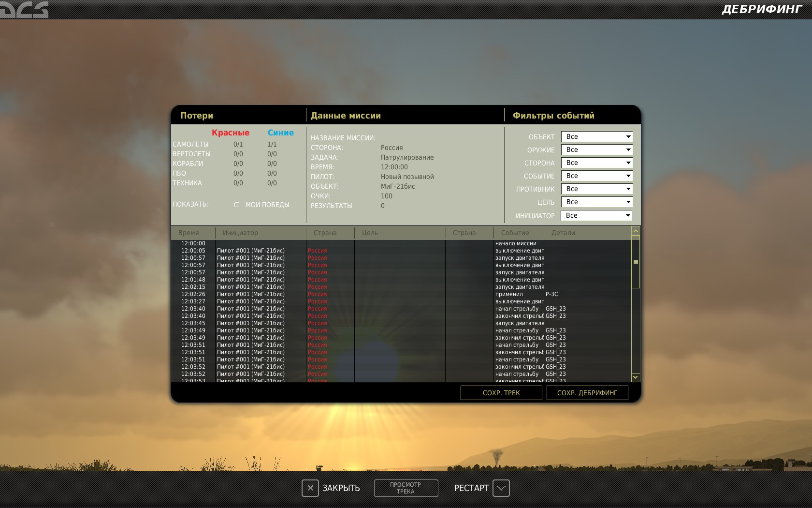This screenshot has height=508, width=812.
Task: Open the ОРУЖИЕ filter dropdown
Action: [596, 150]
